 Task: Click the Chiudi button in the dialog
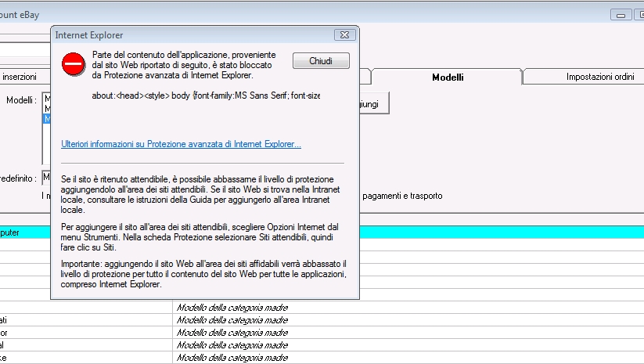click(321, 61)
